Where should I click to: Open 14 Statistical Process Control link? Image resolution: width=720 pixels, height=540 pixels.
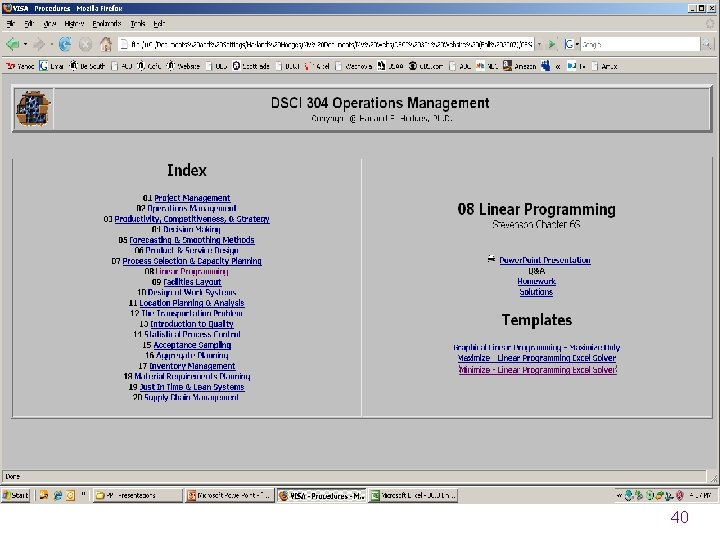pyautogui.click(x=192, y=334)
